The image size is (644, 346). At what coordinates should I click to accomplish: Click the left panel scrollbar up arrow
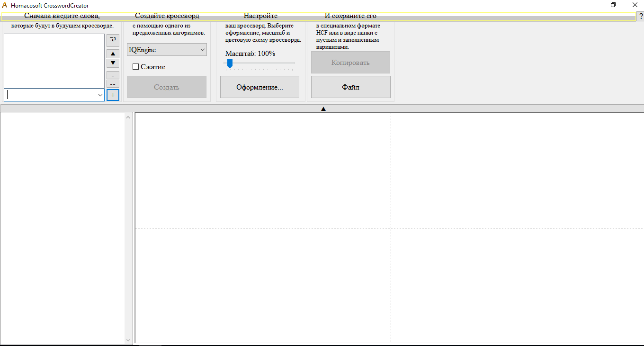(128, 117)
